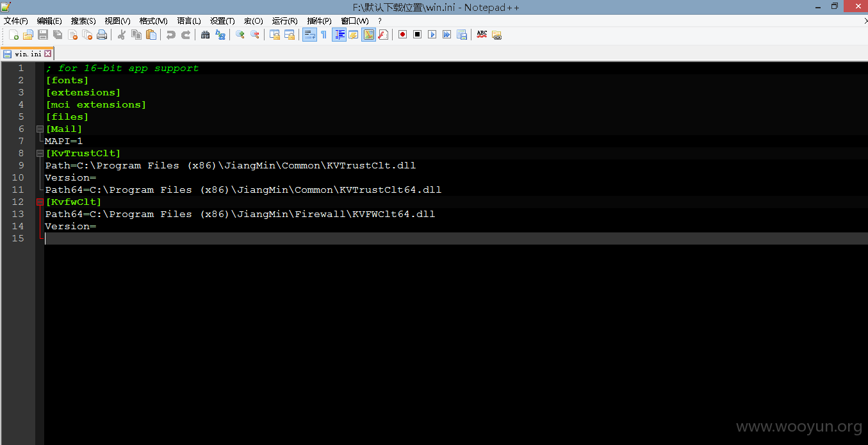868x445 pixels.
Task: Collapse the [KvfwClt] section fold marker
Action: pyautogui.click(x=40, y=202)
